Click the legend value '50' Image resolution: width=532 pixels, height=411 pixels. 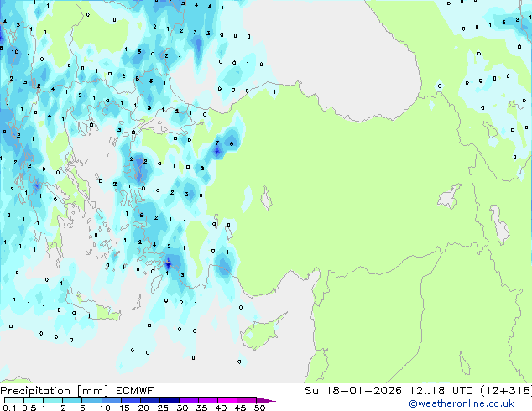click(x=260, y=408)
